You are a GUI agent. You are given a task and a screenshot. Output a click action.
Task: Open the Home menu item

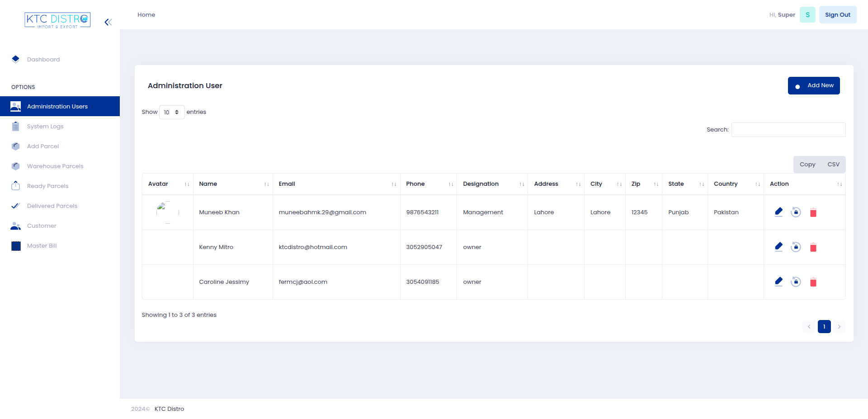pyautogui.click(x=146, y=14)
